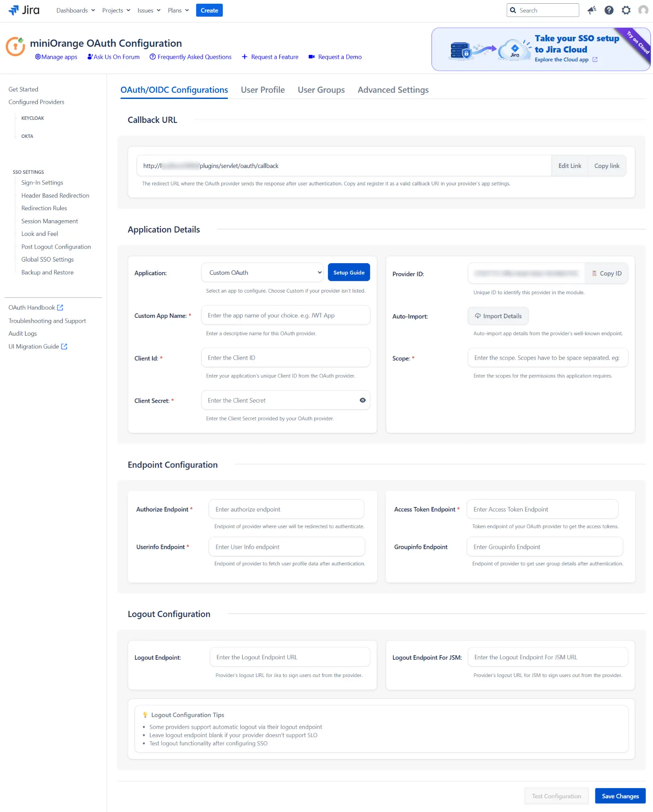The height and width of the screenshot is (812, 653).
Task: Open Ask Us On Forum link
Action: [x=113, y=57]
